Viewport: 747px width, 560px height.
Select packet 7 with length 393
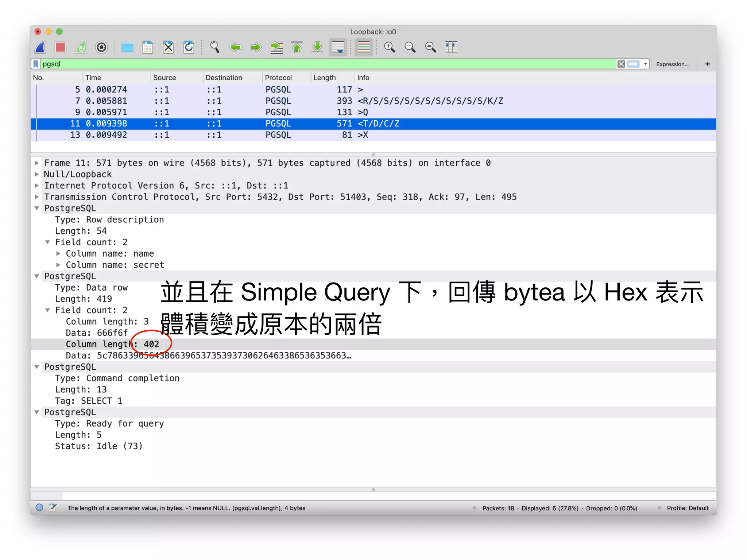[x=373, y=101]
